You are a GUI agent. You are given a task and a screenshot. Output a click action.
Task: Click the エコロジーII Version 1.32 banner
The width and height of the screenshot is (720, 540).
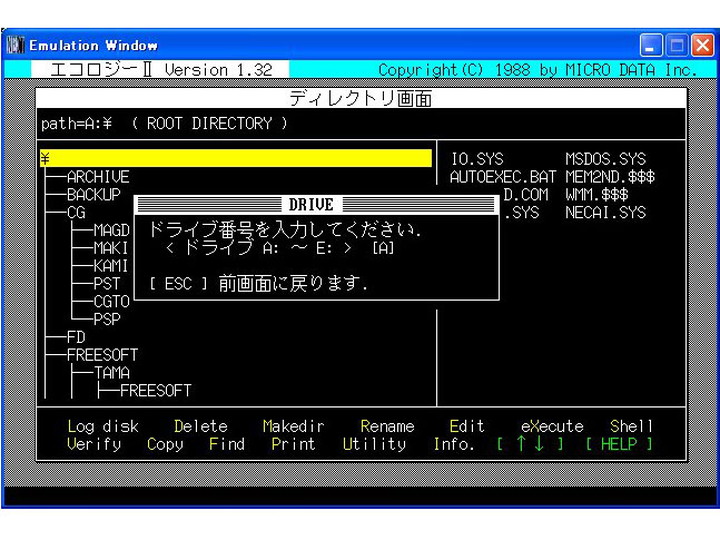coord(162,70)
